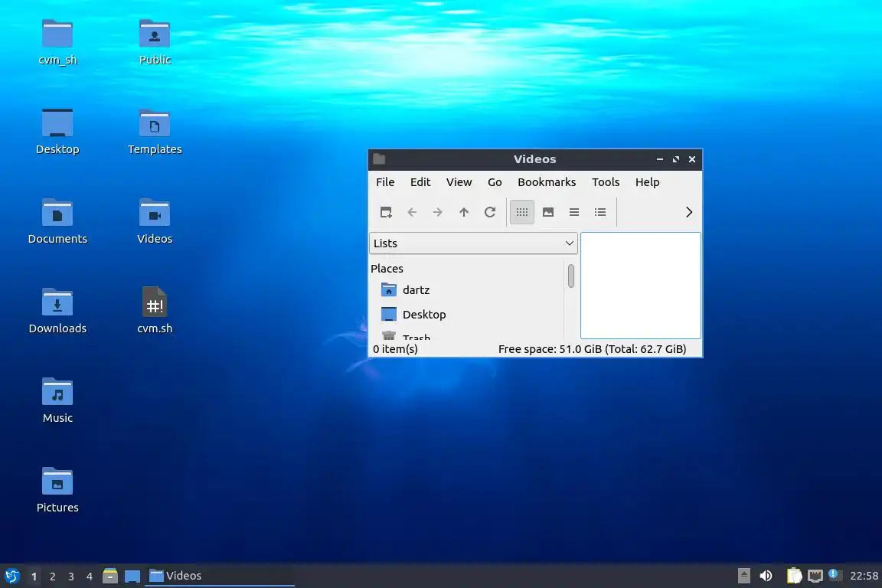
Task: Select the Public desktop folder
Action: (x=155, y=42)
